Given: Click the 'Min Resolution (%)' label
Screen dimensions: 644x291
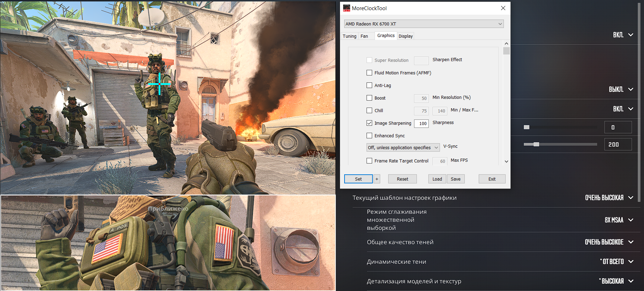Looking at the screenshot, I should (451, 97).
